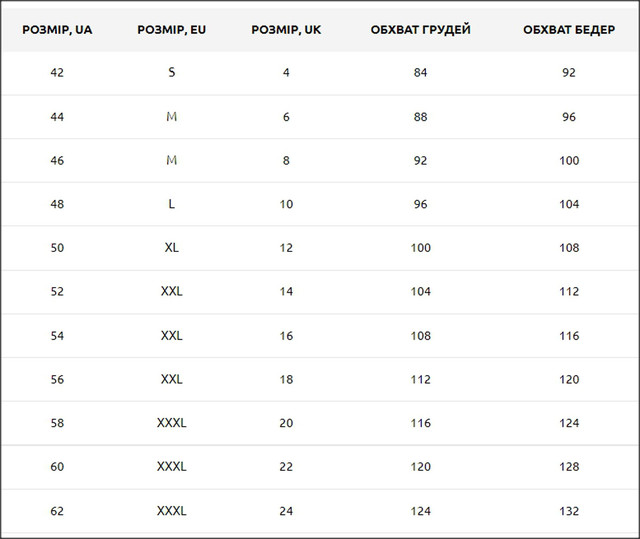Select the hip value 132 cell
Viewport: 640px width, 539px height.
pos(569,511)
